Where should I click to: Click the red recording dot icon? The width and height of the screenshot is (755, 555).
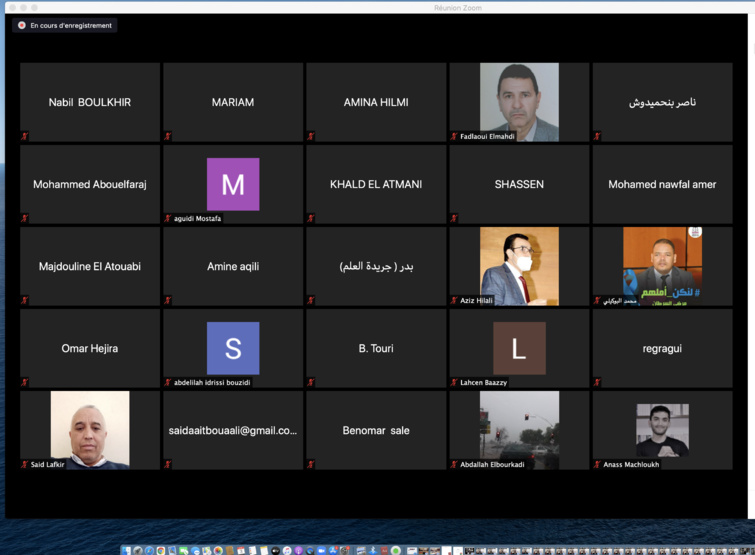click(x=22, y=25)
